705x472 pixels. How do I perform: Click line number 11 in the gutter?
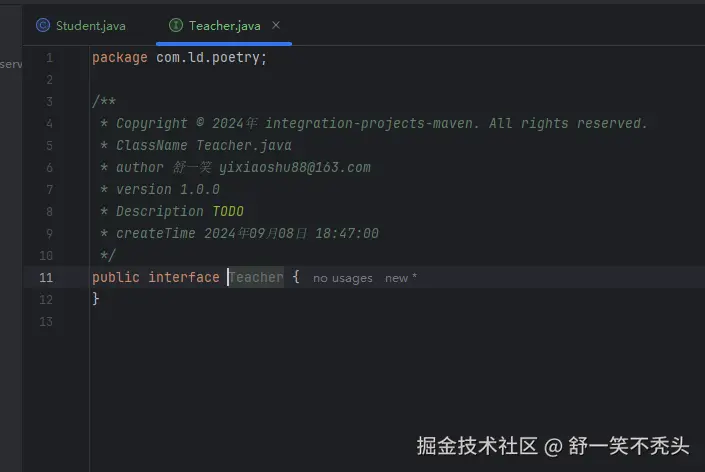pos(46,277)
